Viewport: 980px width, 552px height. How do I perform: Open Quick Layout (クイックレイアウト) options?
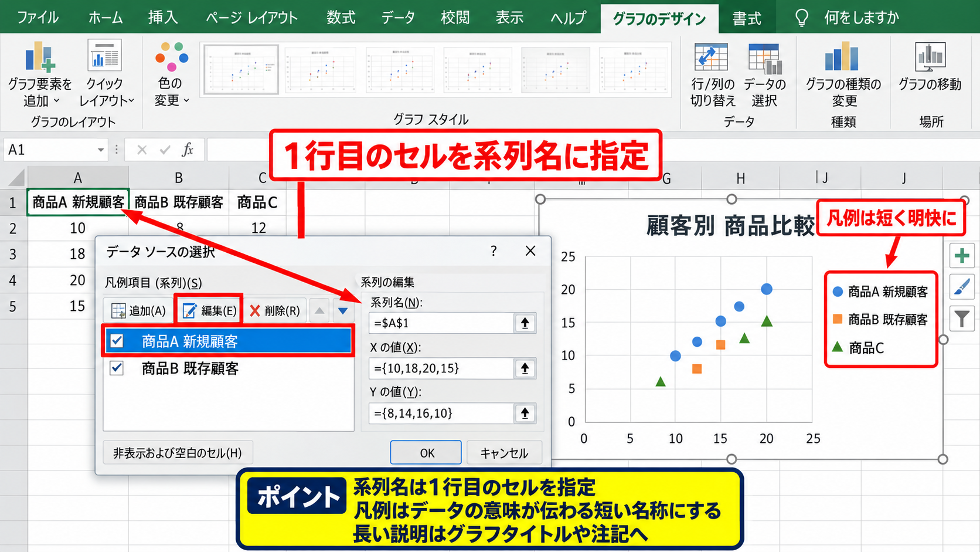point(106,74)
